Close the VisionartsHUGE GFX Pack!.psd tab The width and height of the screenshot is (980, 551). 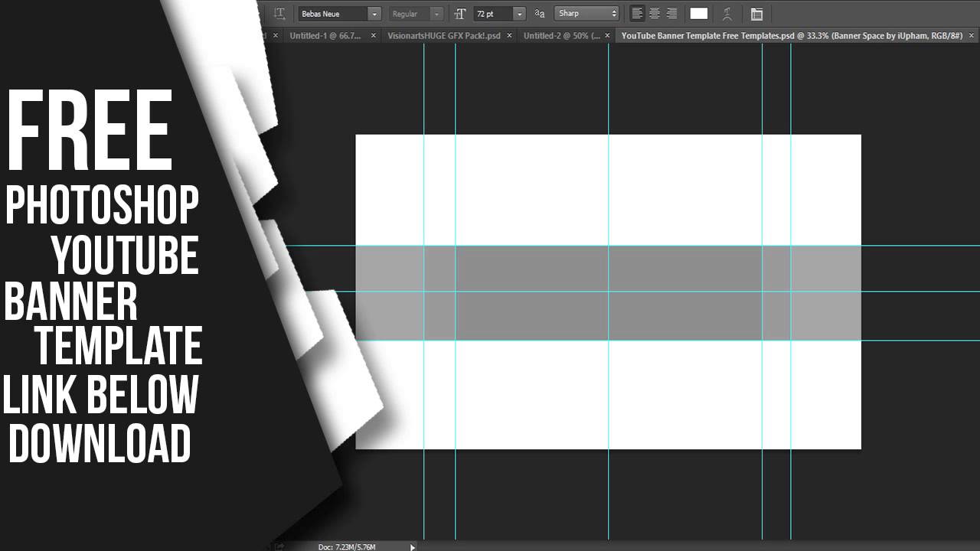pyautogui.click(x=509, y=36)
